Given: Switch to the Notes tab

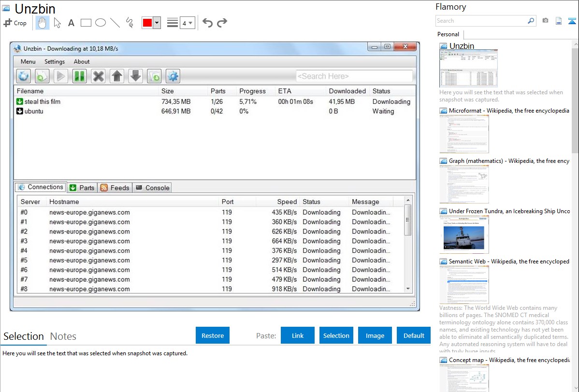Looking at the screenshot, I should pos(63,336).
